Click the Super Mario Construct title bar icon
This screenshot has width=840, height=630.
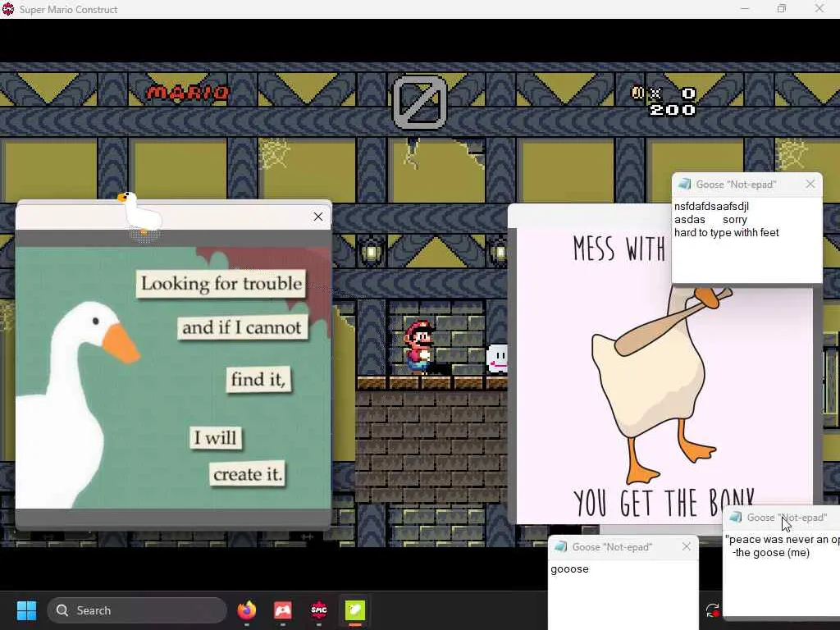point(8,9)
